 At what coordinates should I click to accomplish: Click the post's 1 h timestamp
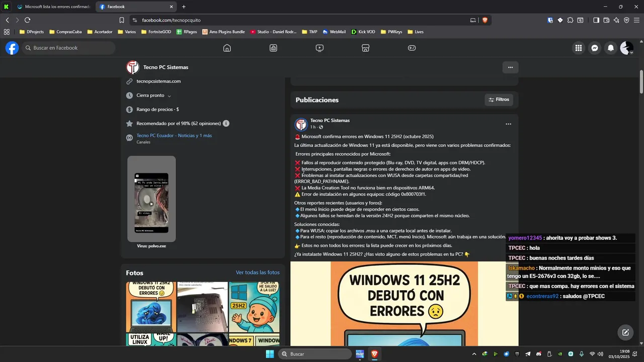[313, 127]
